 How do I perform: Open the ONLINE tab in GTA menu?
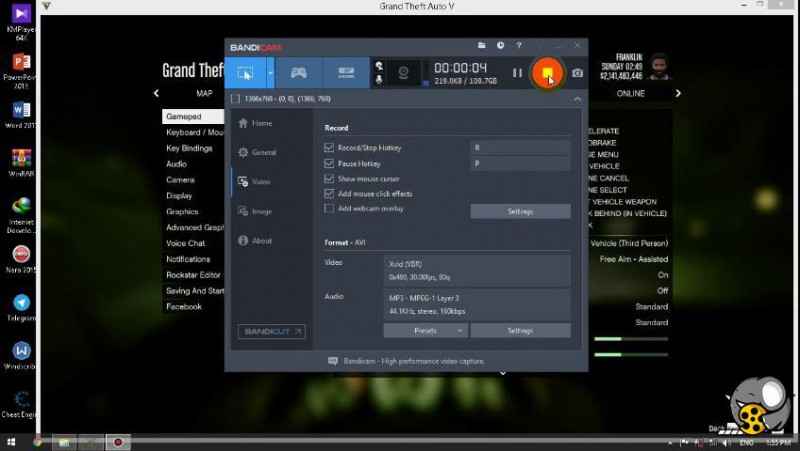tap(631, 93)
